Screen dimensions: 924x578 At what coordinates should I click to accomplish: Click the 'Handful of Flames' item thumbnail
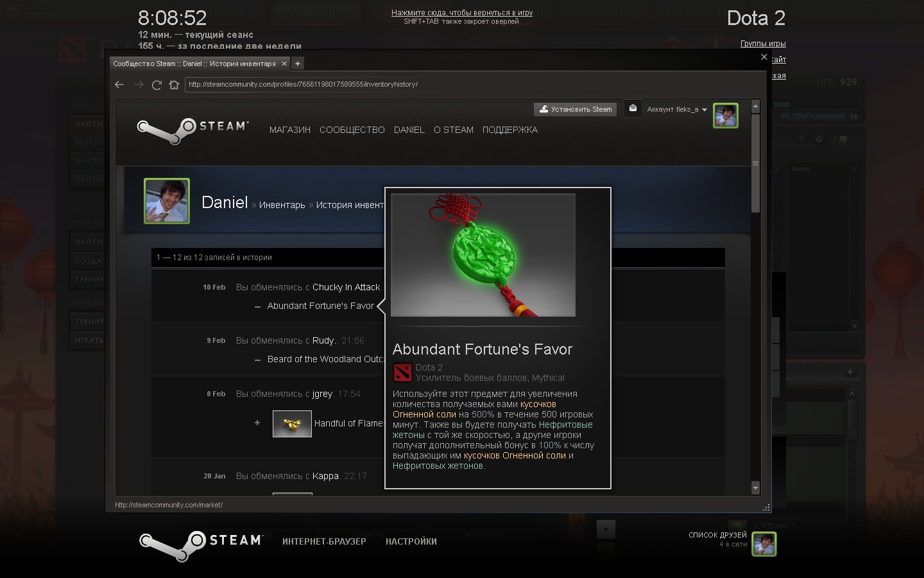292,424
